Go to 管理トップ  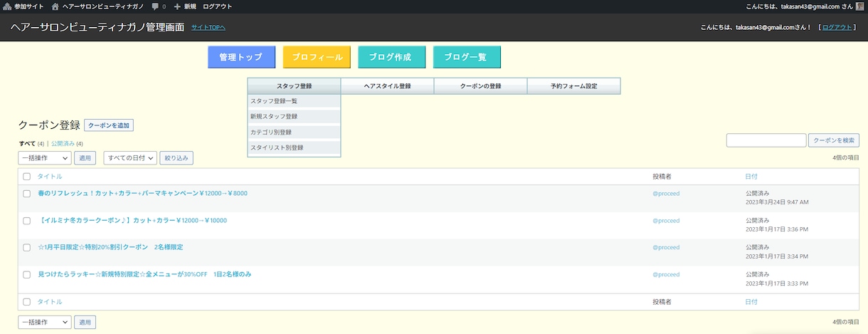(x=240, y=57)
